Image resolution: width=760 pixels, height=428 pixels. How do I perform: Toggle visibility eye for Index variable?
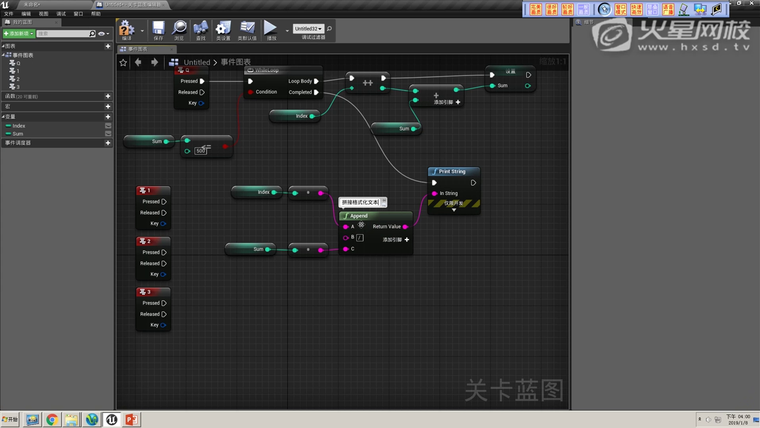click(108, 126)
